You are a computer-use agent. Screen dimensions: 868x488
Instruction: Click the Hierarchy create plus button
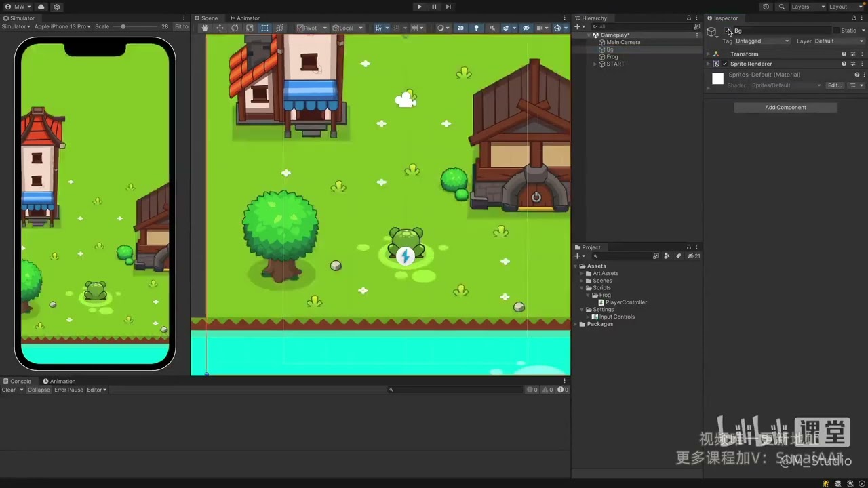[x=578, y=26]
